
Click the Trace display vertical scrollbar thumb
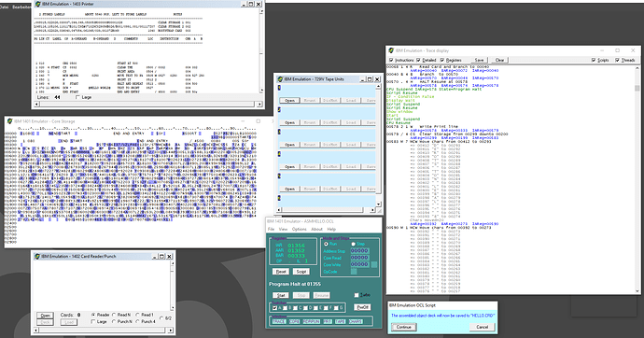(637, 89)
